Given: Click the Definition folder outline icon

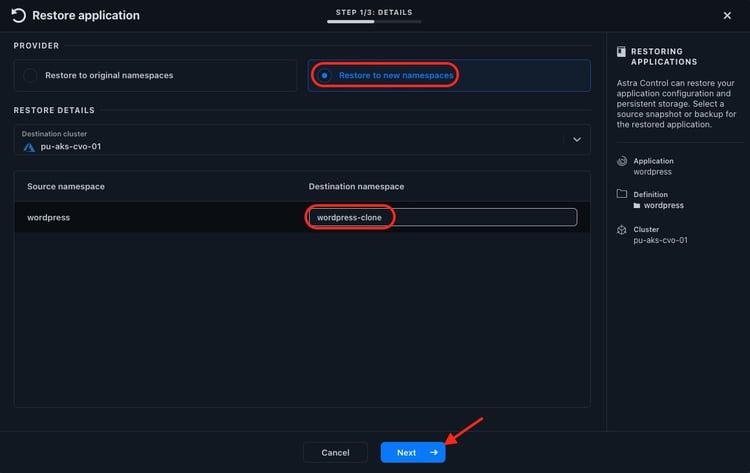Looking at the screenshot, I should point(622,194).
